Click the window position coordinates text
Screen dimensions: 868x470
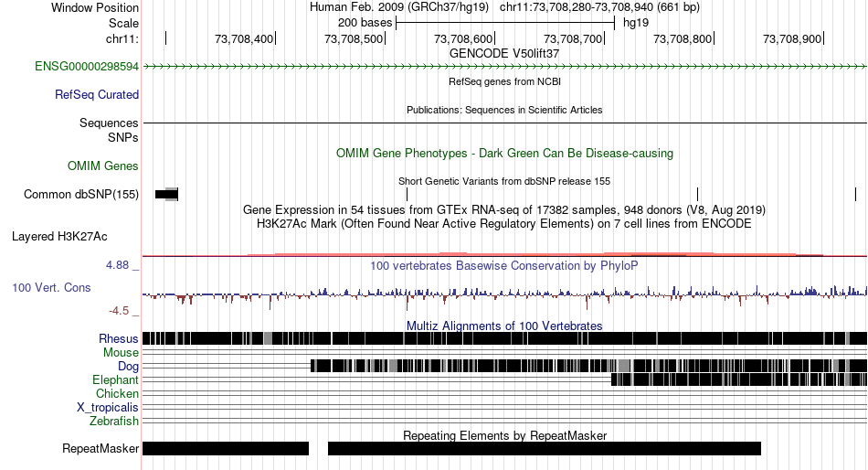[x=599, y=7]
